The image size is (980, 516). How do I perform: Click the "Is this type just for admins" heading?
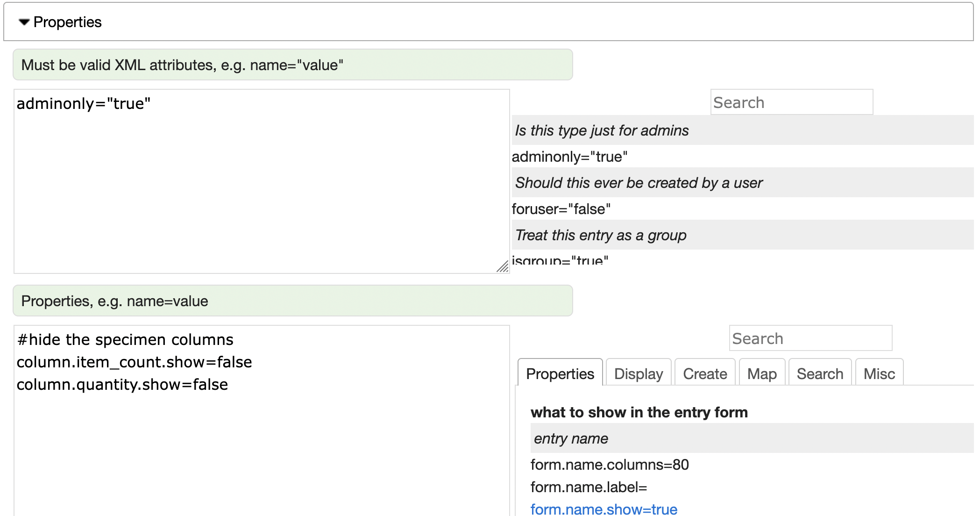(602, 130)
